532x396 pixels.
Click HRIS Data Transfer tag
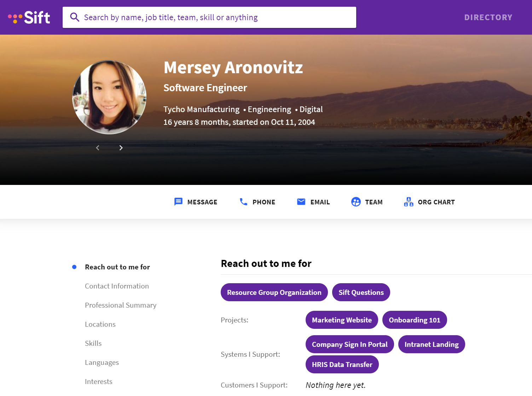(x=342, y=365)
